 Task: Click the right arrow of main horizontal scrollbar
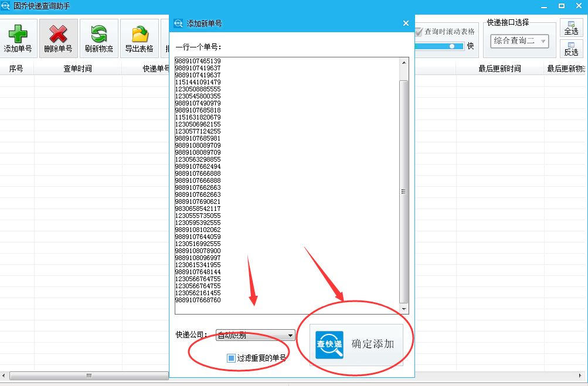pos(580,375)
